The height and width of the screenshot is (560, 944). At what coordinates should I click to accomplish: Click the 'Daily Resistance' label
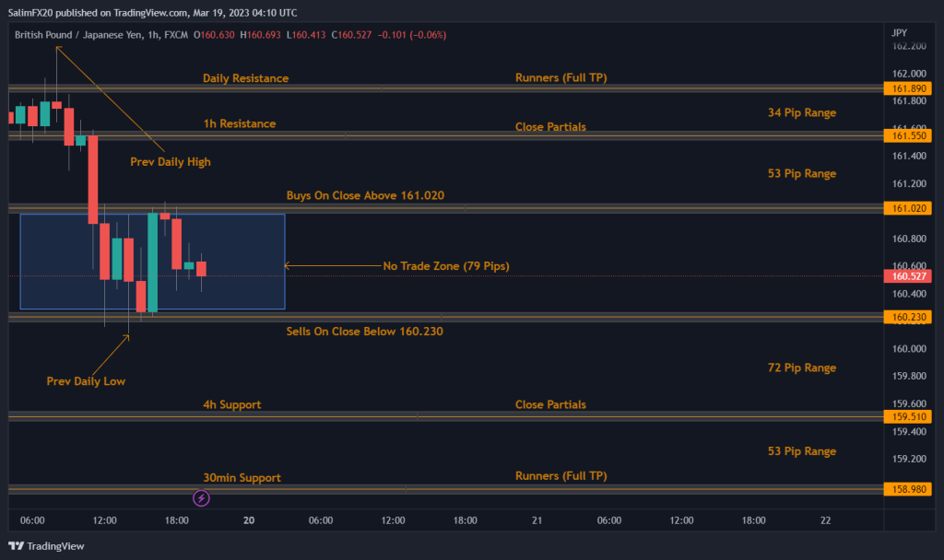[245, 78]
